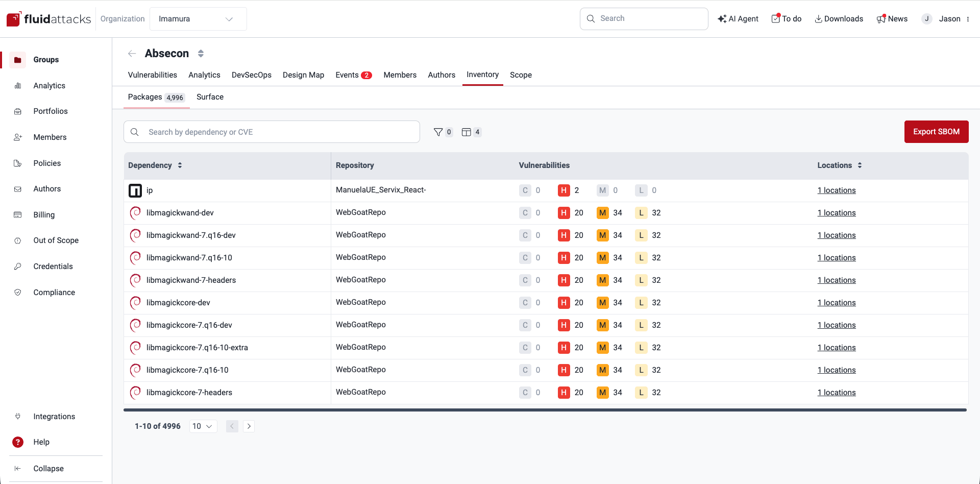Click the Export SBOM button
980x484 pixels.
coord(936,132)
